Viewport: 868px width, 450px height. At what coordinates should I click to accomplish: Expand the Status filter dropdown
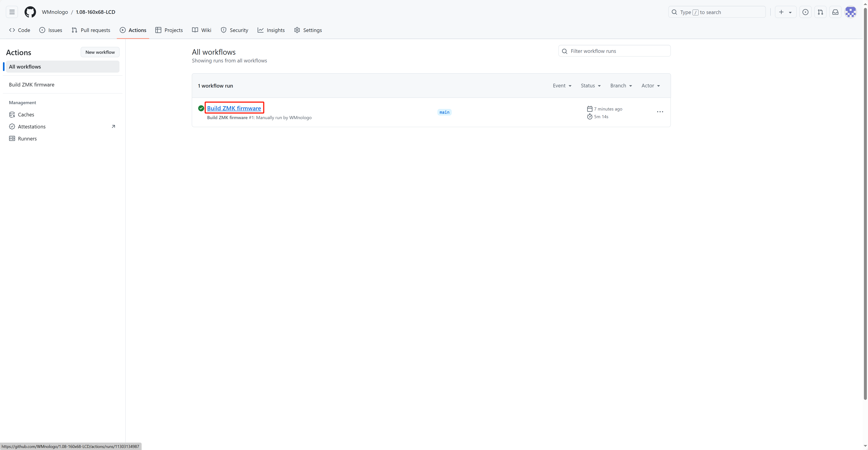[591, 86]
